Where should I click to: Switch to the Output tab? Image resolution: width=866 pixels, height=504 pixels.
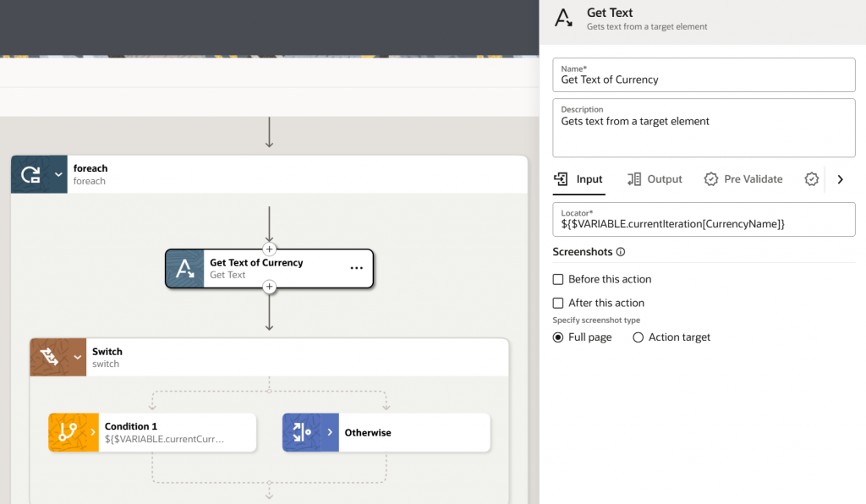(655, 179)
